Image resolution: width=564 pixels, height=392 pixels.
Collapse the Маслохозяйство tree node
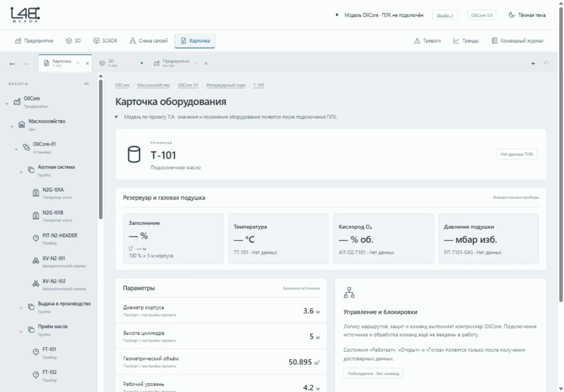(x=11, y=126)
